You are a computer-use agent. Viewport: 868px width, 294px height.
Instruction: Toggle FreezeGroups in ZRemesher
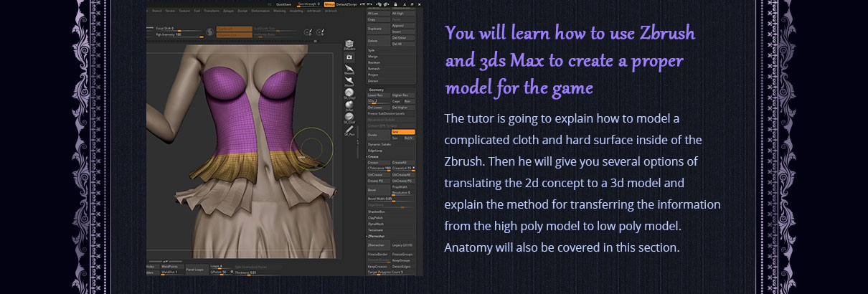coord(402,255)
